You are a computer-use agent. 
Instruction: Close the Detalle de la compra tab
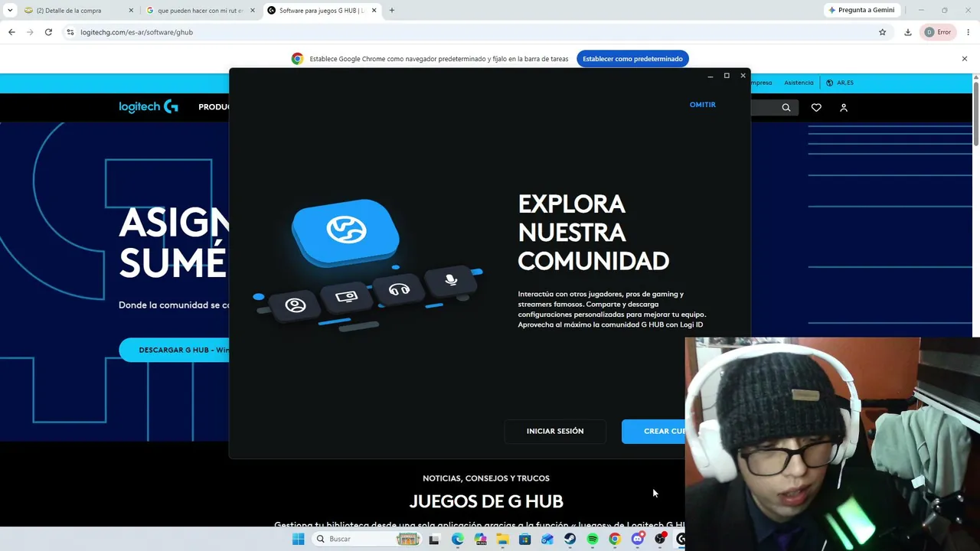131,11
